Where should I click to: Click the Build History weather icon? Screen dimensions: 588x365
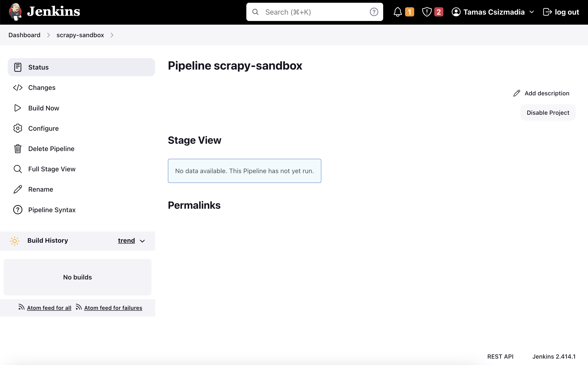(x=14, y=241)
